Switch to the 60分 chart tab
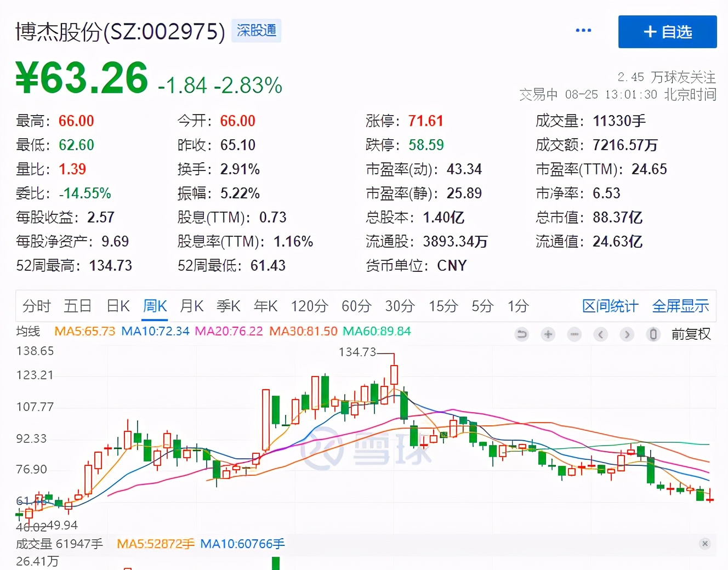The width and height of the screenshot is (728, 570). [x=356, y=306]
